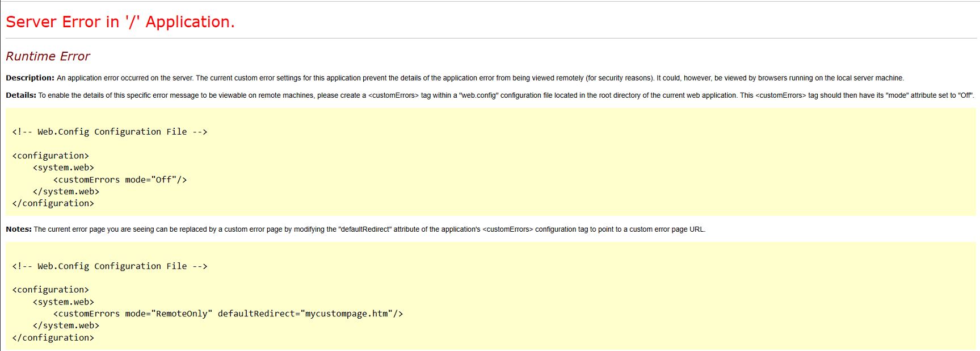Click the bold 'Description:' label

[x=30, y=78]
